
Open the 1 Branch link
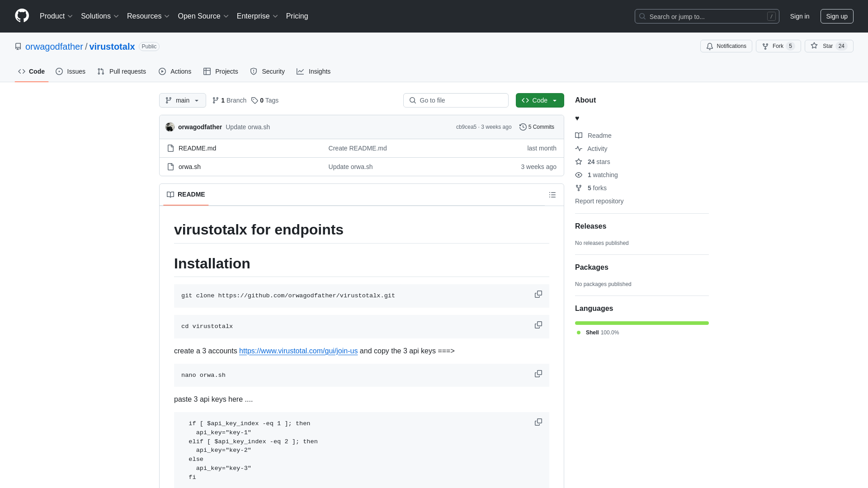[x=229, y=100]
